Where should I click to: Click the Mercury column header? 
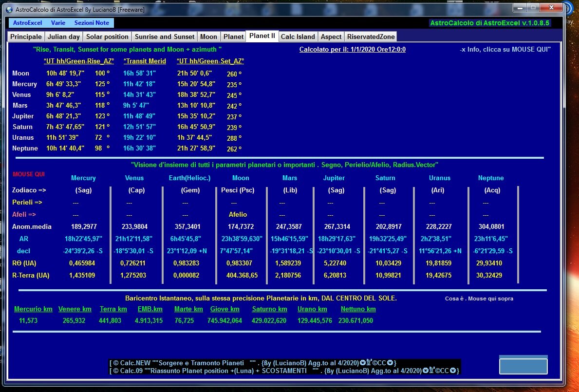click(x=83, y=178)
